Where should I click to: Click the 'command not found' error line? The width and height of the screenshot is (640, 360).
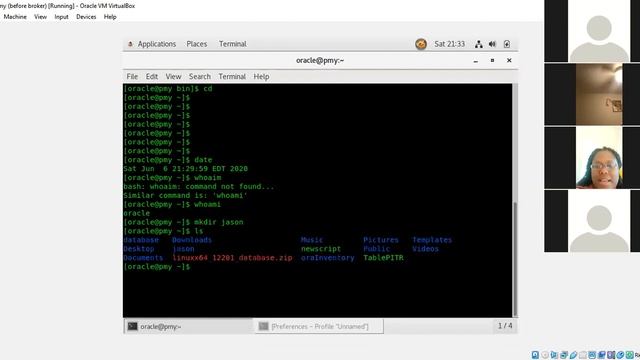click(x=199, y=187)
